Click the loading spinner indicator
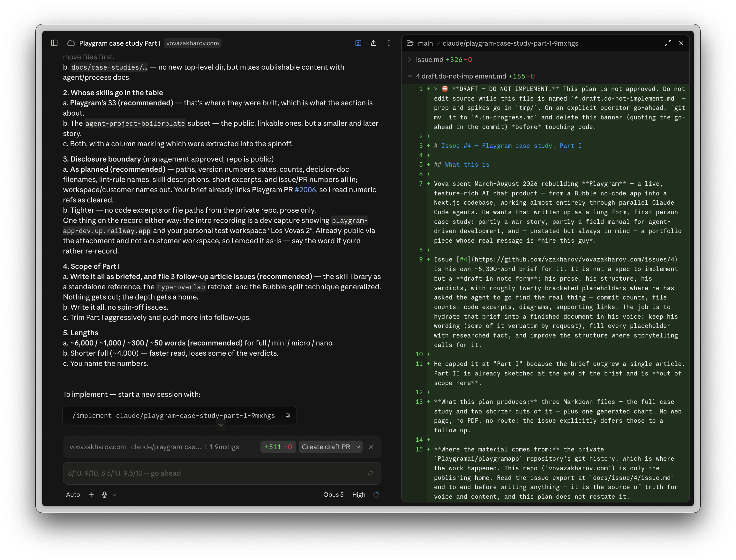 point(376,495)
